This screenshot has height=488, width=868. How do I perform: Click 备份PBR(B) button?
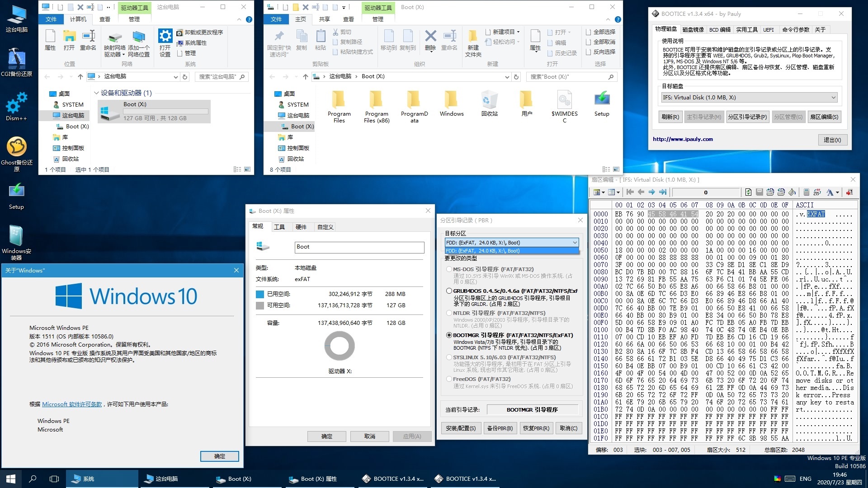(500, 428)
